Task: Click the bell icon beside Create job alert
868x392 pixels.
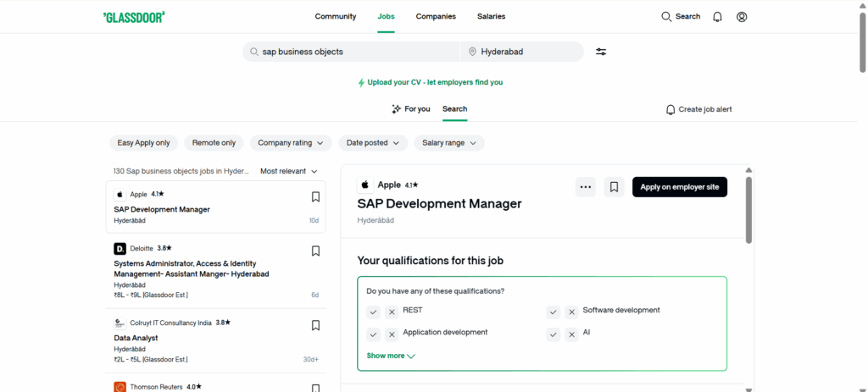Action: (x=670, y=109)
